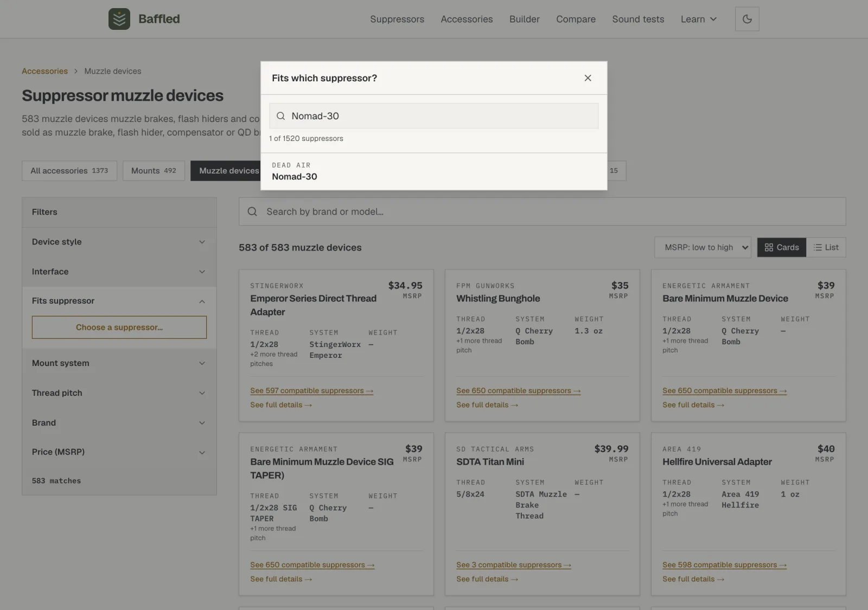Image resolution: width=868 pixels, height=610 pixels.
Task: Select Dead Air Nomad-30 from results
Action: (x=434, y=171)
